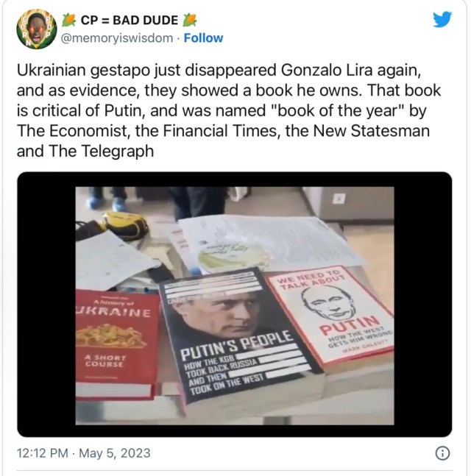
Task: Click the white papers above the books
Action: pyautogui.click(x=267, y=241)
